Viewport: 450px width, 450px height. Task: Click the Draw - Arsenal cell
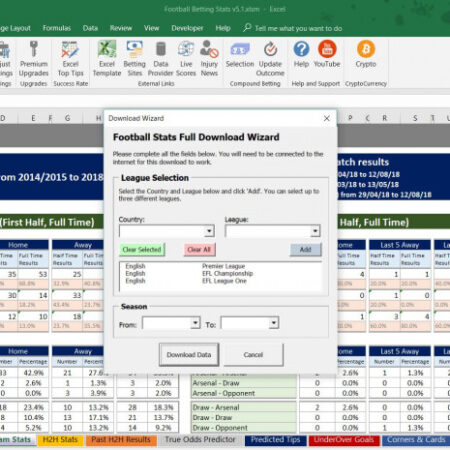pyautogui.click(x=243, y=408)
